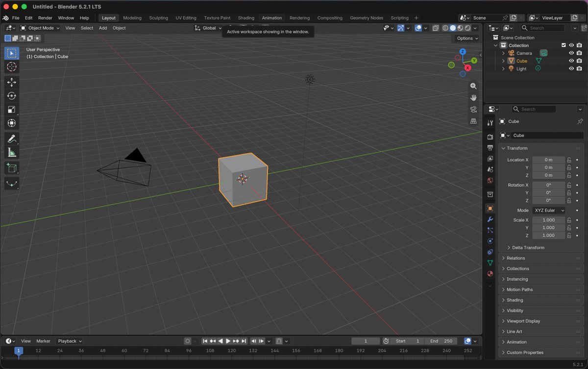
Task: Select the Measure tool
Action: [12, 153]
